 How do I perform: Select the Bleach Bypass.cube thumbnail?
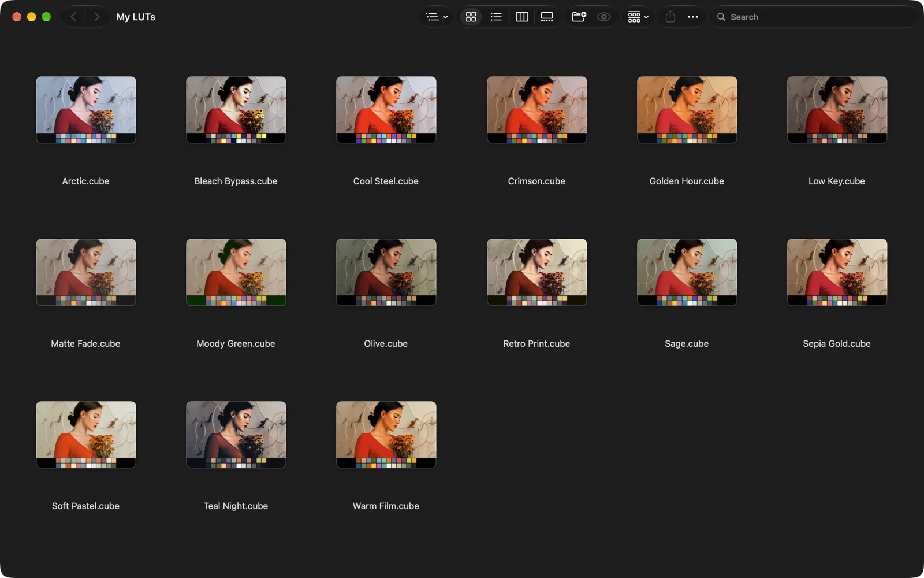pyautogui.click(x=236, y=110)
